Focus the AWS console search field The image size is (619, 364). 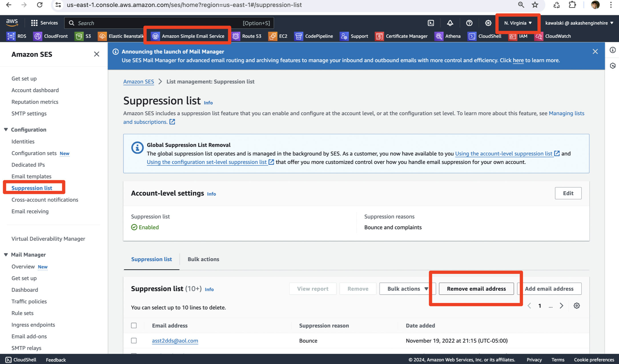click(x=169, y=23)
